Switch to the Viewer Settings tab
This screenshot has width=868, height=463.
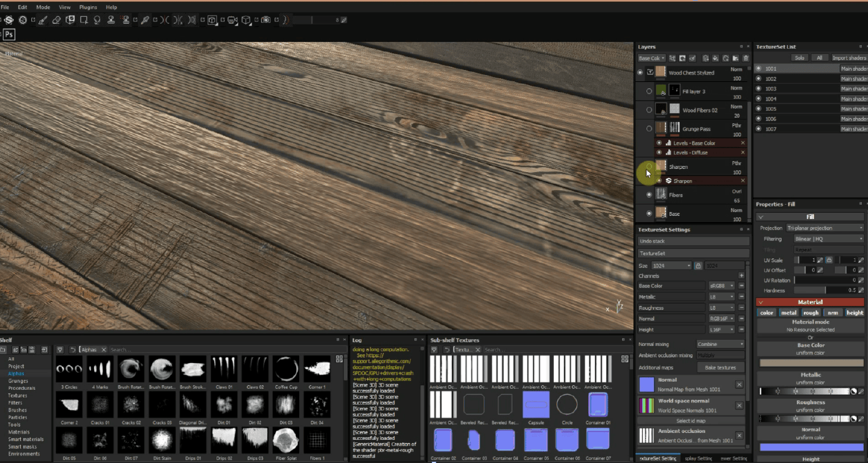(x=733, y=459)
